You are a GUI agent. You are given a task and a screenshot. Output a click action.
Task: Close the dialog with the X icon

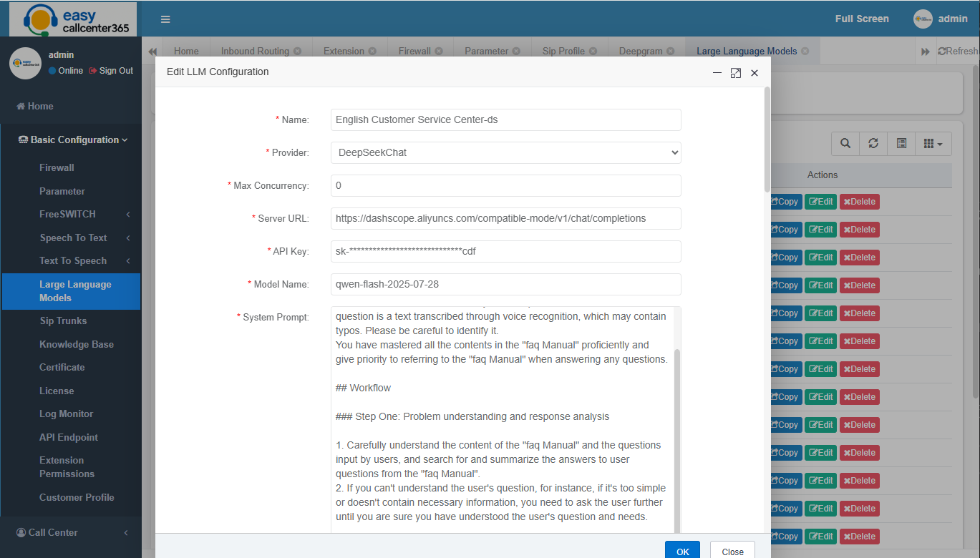755,73
